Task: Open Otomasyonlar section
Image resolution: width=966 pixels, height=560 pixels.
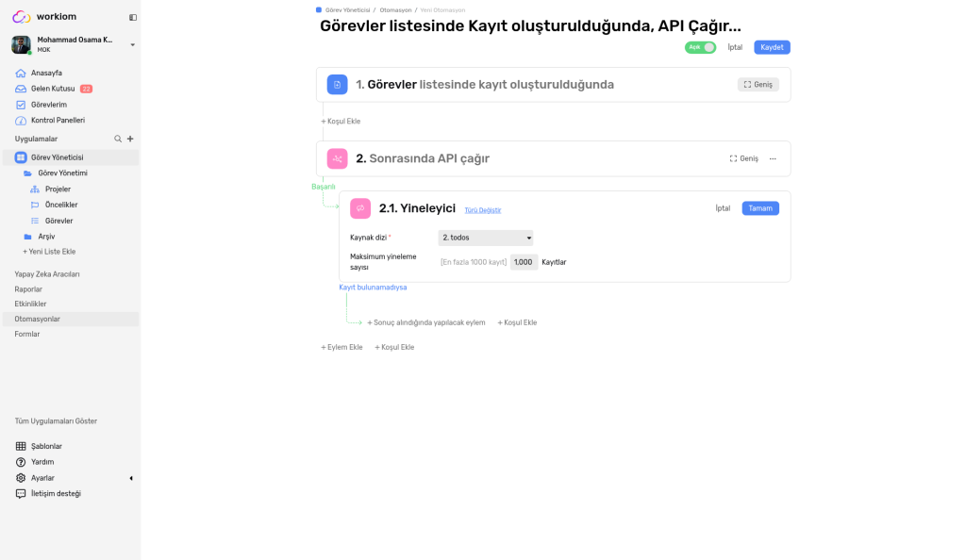Action: point(71,319)
